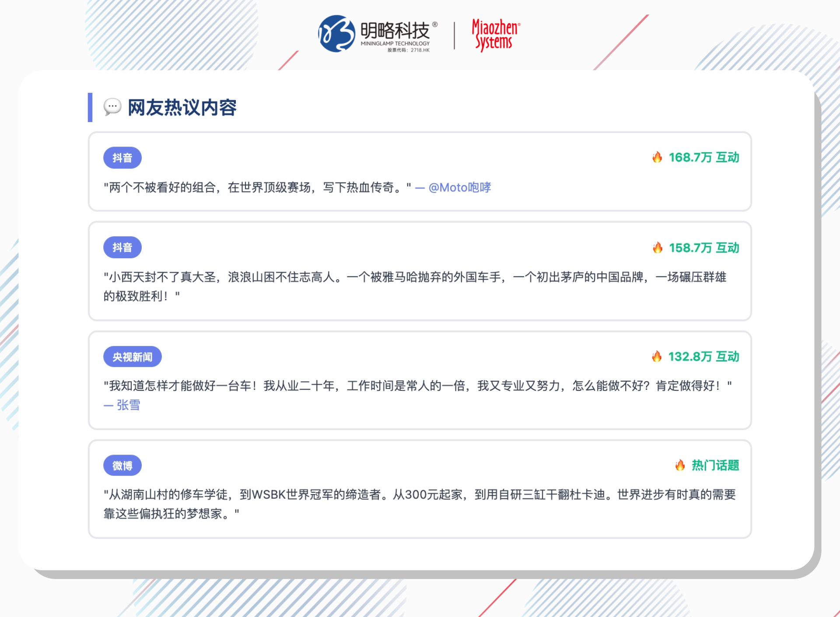The width and height of the screenshot is (840, 617).
Task: Select the first 抖音 platform badge
Action: pyautogui.click(x=122, y=158)
